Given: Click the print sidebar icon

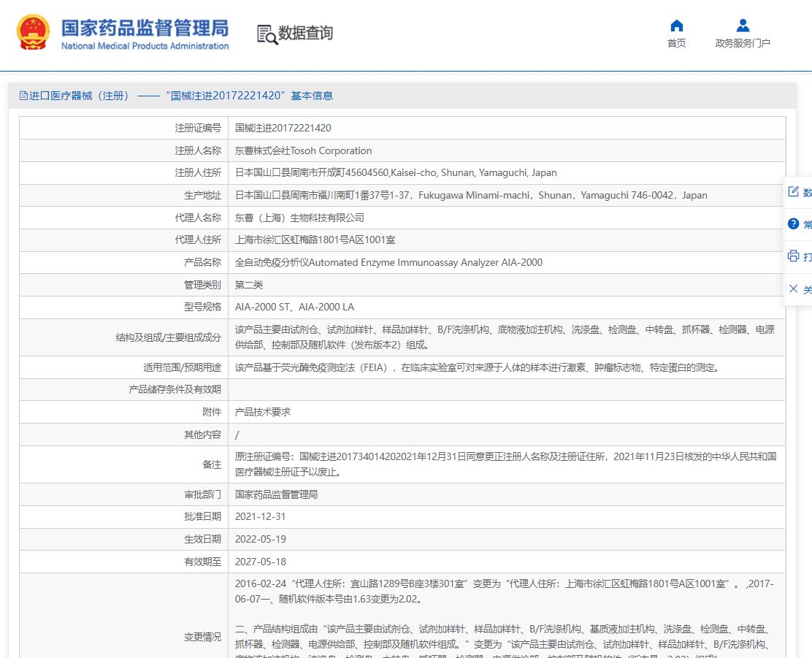Looking at the screenshot, I should click(x=793, y=256).
